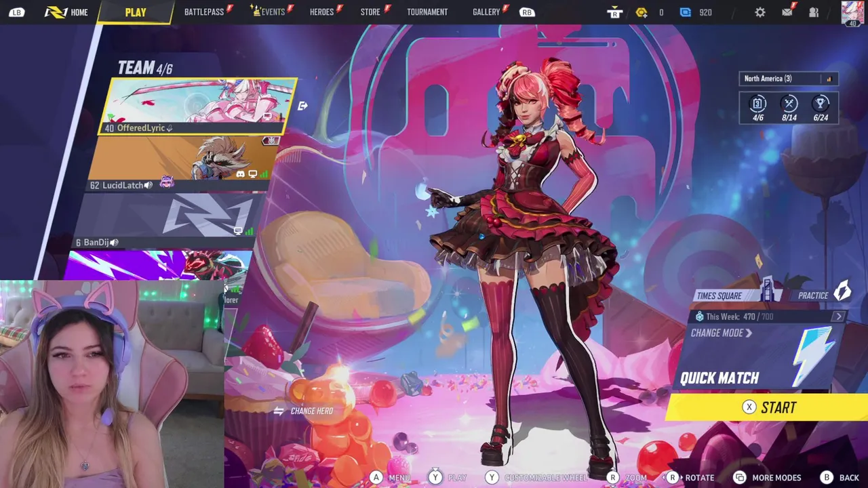The height and width of the screenshot is (488, 868).
Task: Click the A MENU prompt
Action: tap(390, 478)
